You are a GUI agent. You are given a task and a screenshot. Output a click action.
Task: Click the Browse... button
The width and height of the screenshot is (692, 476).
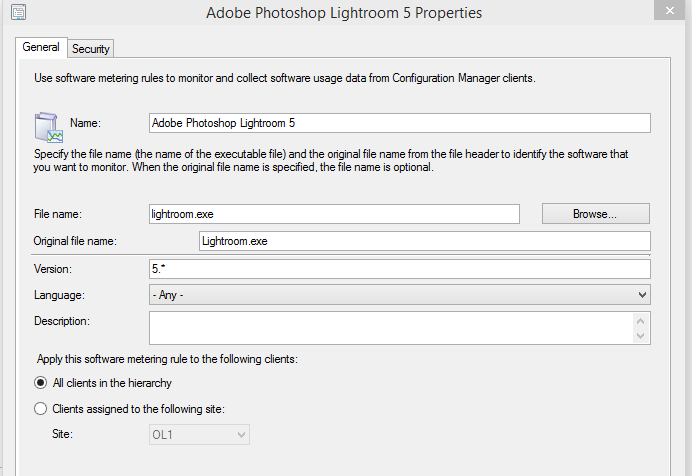coord(595,214)
